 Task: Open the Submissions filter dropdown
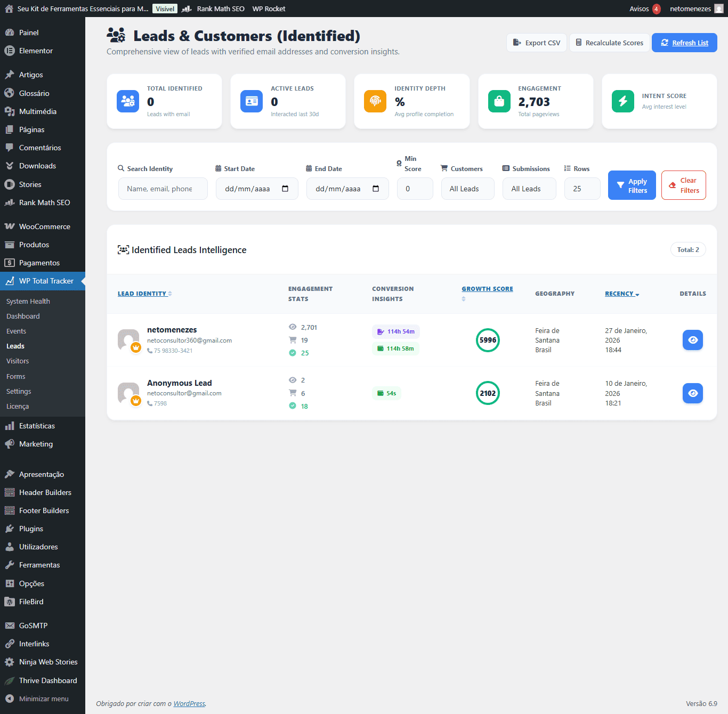pos(529,189)
